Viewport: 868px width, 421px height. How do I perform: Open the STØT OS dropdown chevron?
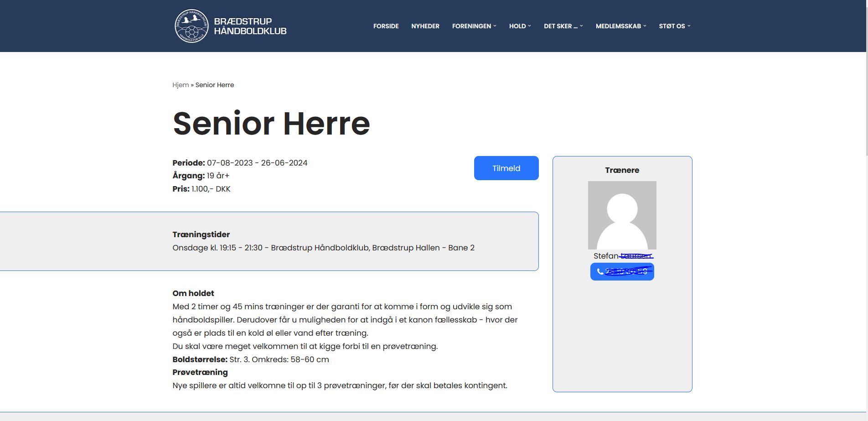coord(689,26)
